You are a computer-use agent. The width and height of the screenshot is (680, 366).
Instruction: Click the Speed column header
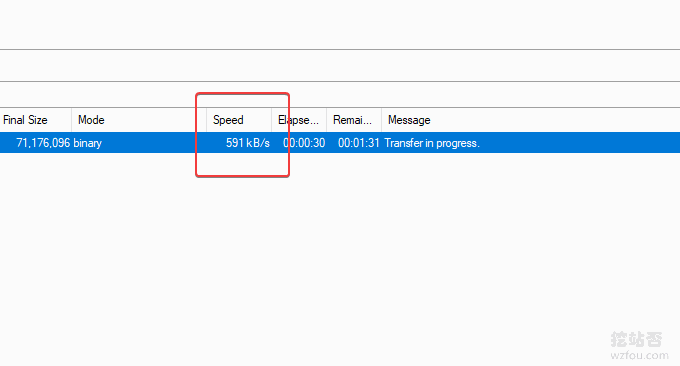point(239,120)
